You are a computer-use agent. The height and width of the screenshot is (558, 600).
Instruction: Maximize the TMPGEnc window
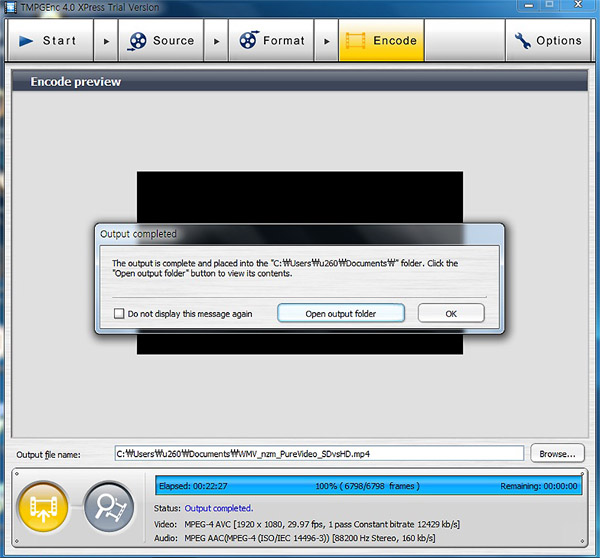click(549, 5)
